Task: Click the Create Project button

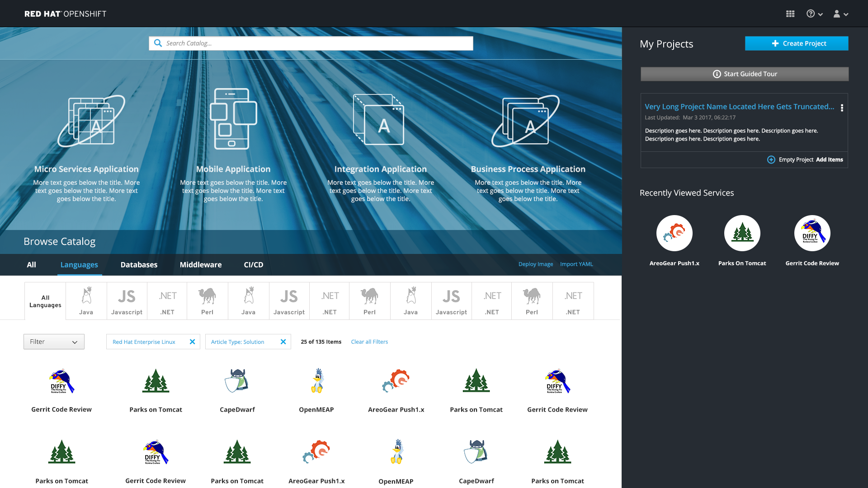Action: (x=796, y=43)
